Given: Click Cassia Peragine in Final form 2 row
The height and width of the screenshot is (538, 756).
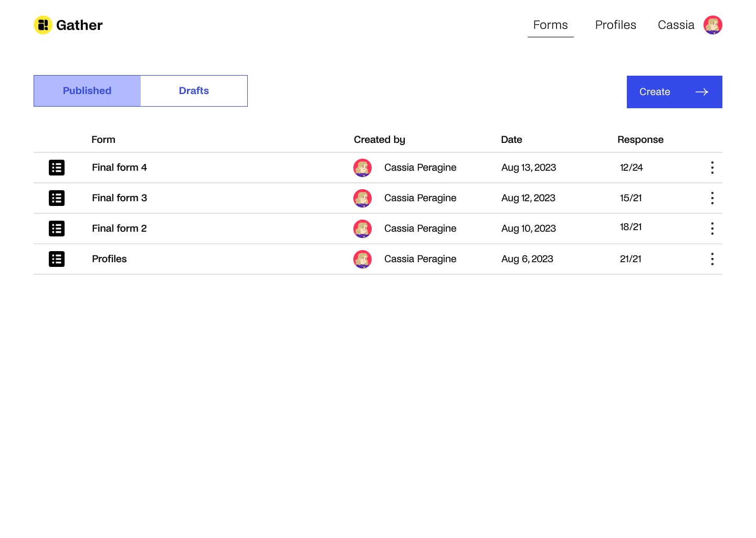Looking at the screenshot, I should click(420, 229).
